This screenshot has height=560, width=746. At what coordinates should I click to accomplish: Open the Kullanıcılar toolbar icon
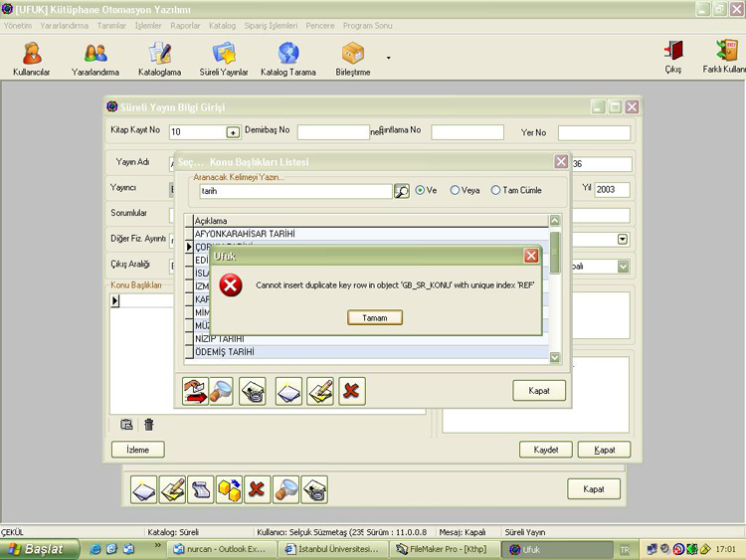click(x=32, y=58)
